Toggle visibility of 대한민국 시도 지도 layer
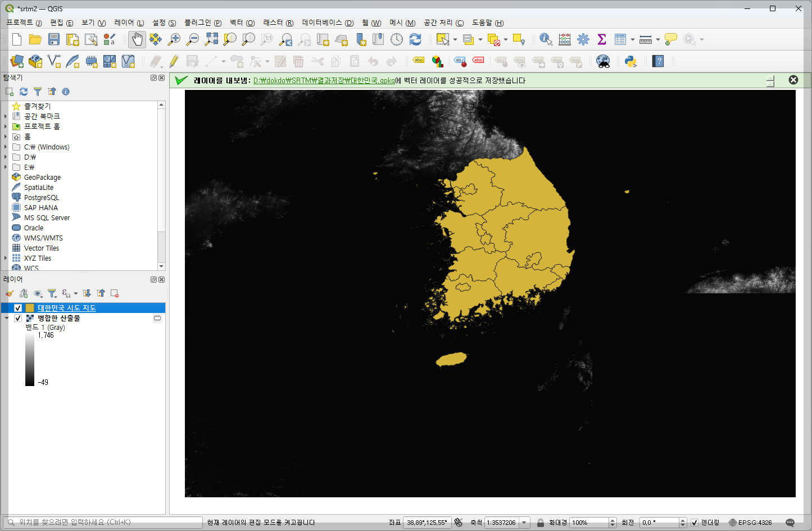This screenshot has width=812, height=531. (18, 308)
